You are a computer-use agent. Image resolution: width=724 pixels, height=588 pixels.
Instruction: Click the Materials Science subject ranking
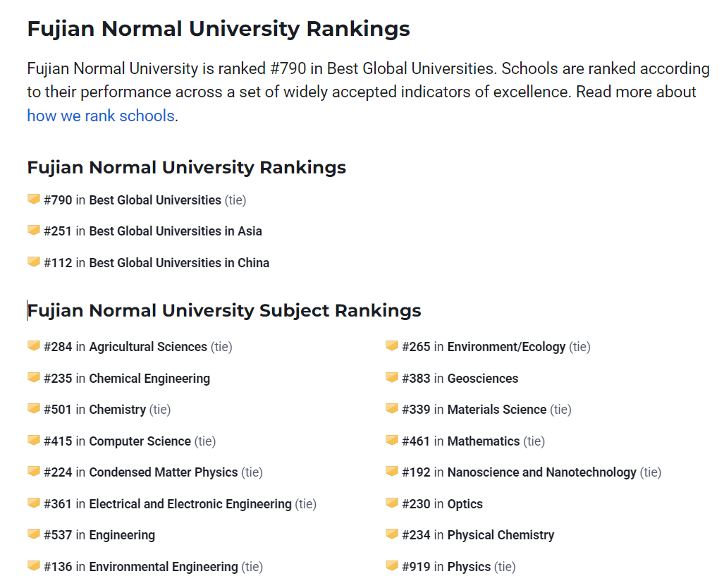click(496, 410)
